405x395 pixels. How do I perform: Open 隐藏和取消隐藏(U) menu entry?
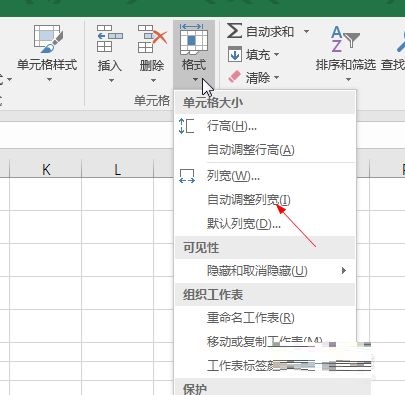tap(265, 271)
